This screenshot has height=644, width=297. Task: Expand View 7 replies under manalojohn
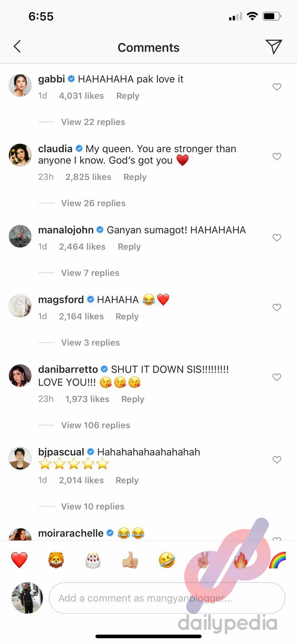(90, 273)
